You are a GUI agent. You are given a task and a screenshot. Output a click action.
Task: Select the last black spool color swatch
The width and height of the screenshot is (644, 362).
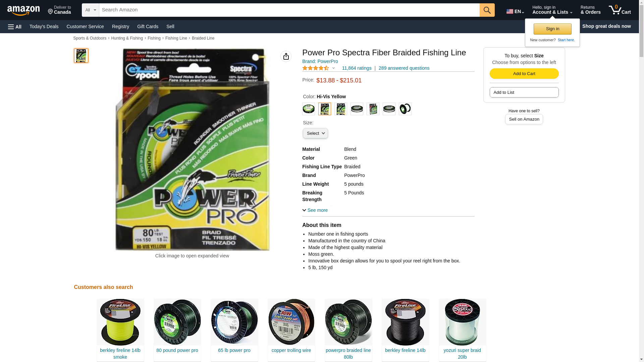pos(405,109)
